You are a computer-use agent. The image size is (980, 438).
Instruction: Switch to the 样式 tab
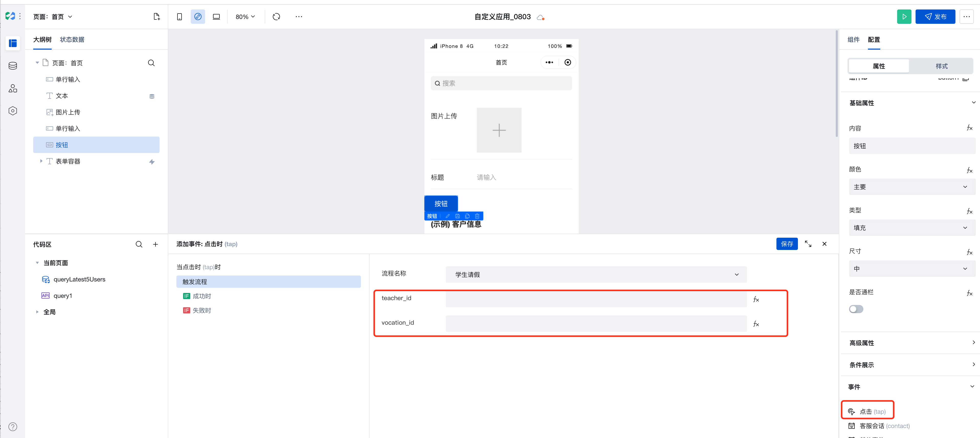tap(941, 66)
